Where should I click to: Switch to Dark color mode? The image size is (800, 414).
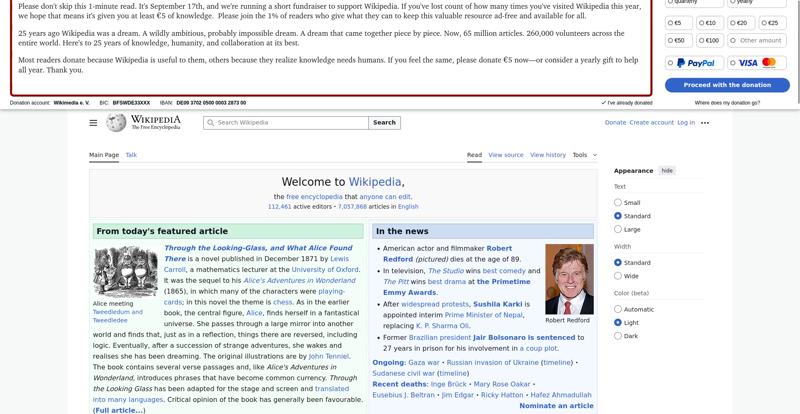(x=618, y=336)
